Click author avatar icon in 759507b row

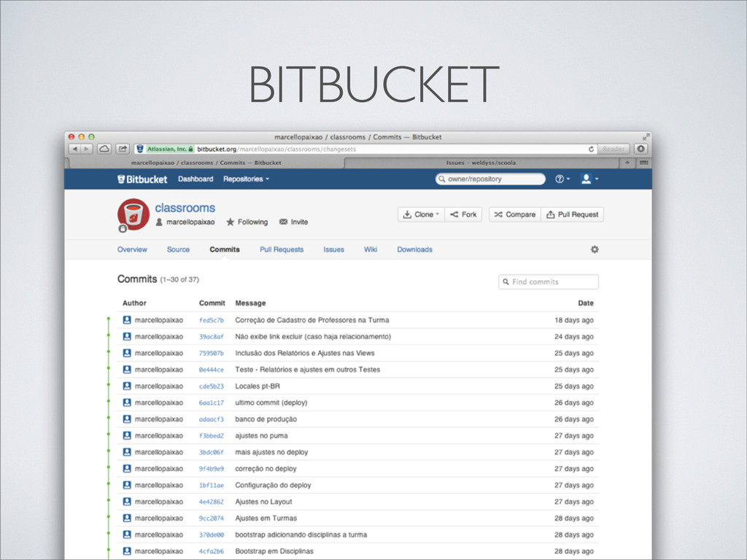[x=127, y=353]
